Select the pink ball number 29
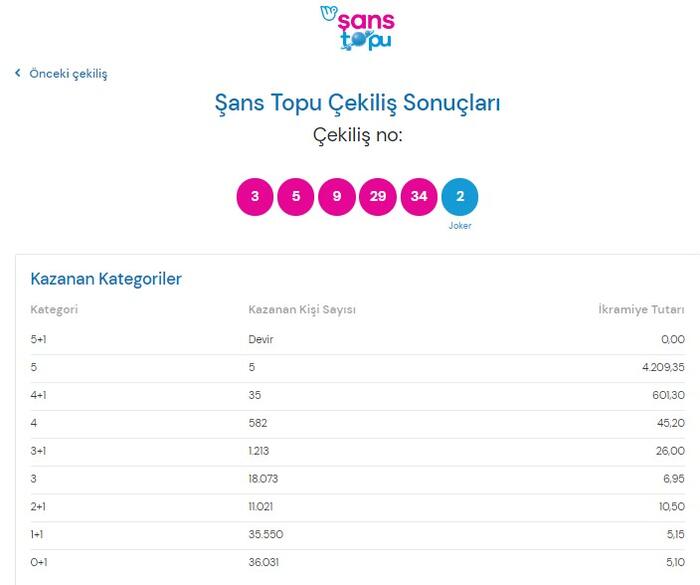Image resolution: width=700 pixels, height=585 pixels. 378,196
